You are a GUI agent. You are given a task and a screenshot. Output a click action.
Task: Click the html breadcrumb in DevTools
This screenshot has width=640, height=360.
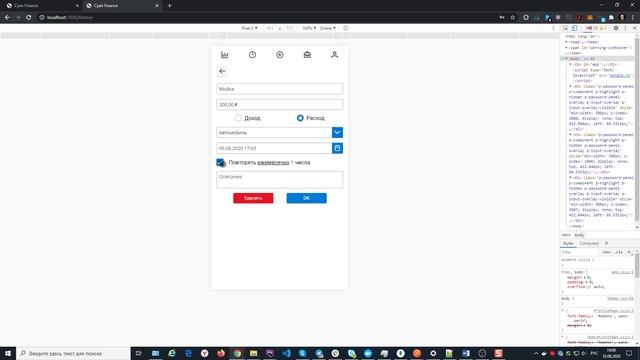[x=566, y=235]
